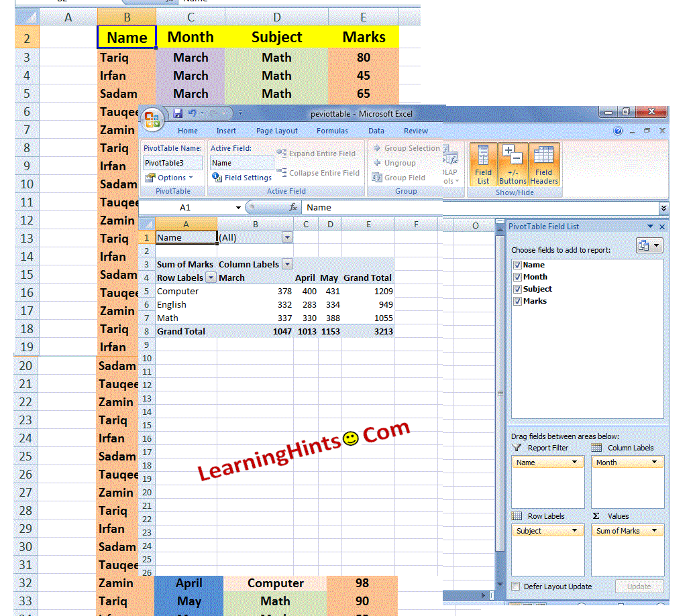Select the Field List icon in Show/Hide group
697x616 pixels.
[x=483, y=163]
